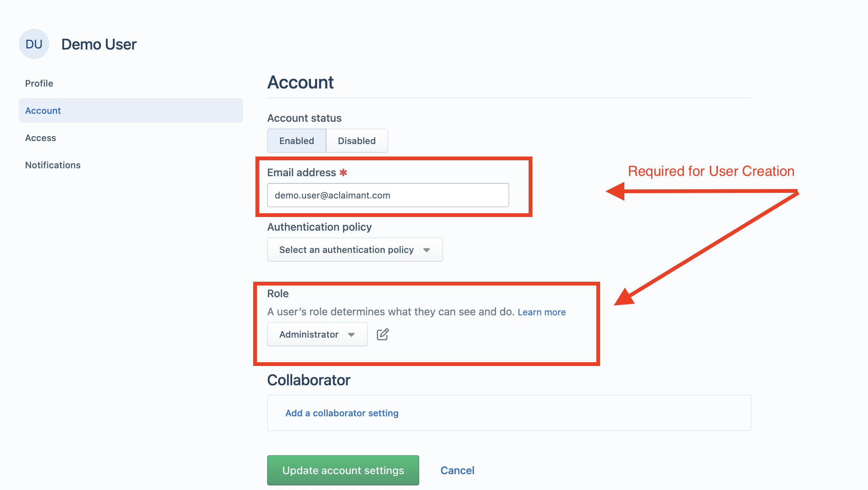Click the Collaborator settings box
Screen dimensions: 868x490
coord(509,413)
